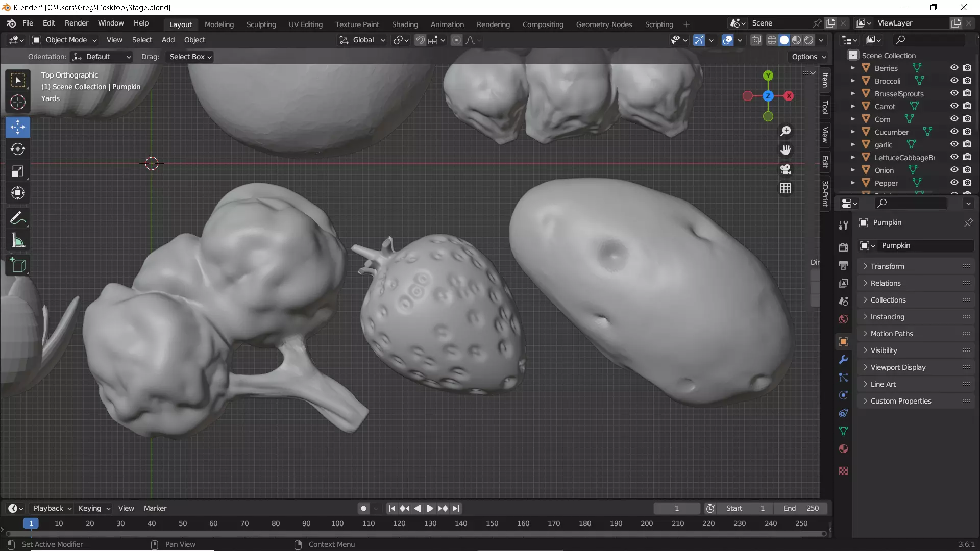This screenshot has height=551, width=980.
Task: Expand the Cucumber collection tree
Action: pos(852,132)
